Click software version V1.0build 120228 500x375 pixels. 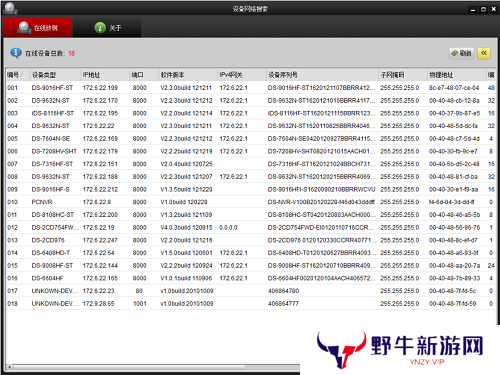pos(184,202)
